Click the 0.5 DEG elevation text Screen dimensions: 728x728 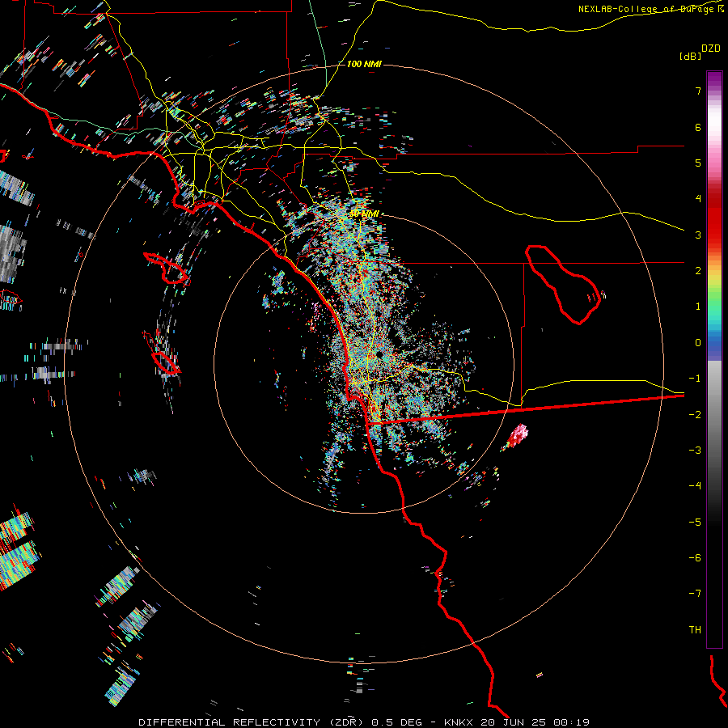[x=397, y=722]
